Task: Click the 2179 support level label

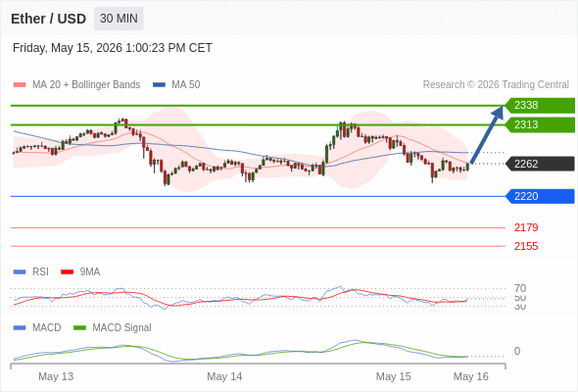Action: pyautogui.click(x=526, y=227)
